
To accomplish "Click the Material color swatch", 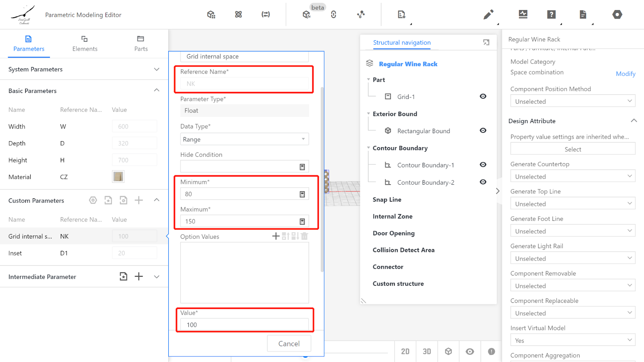I will pyautogui.click(x=118, y=177).
